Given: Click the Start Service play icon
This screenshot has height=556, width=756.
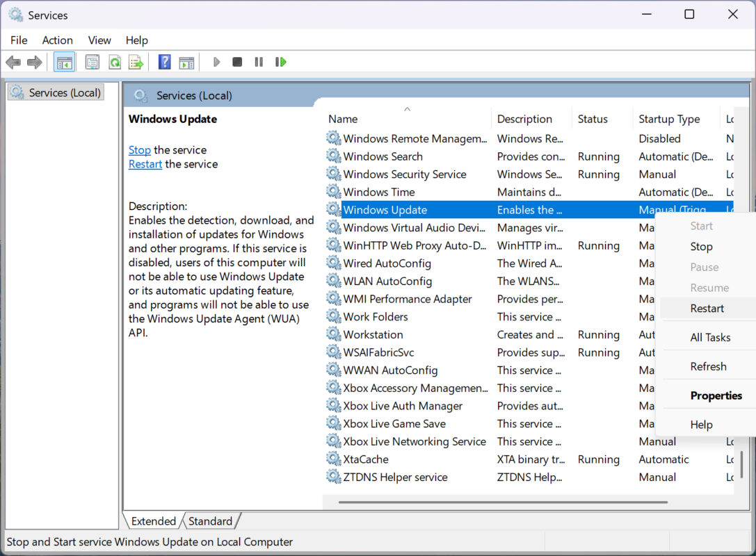Looking at the screenshot, I should tap(216, 62).
